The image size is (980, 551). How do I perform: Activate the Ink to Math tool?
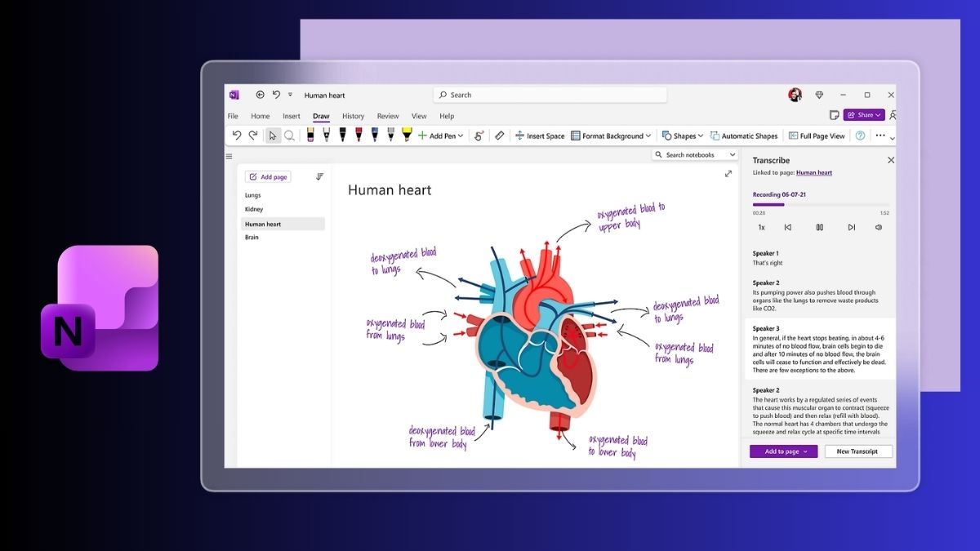coord(479,136)
